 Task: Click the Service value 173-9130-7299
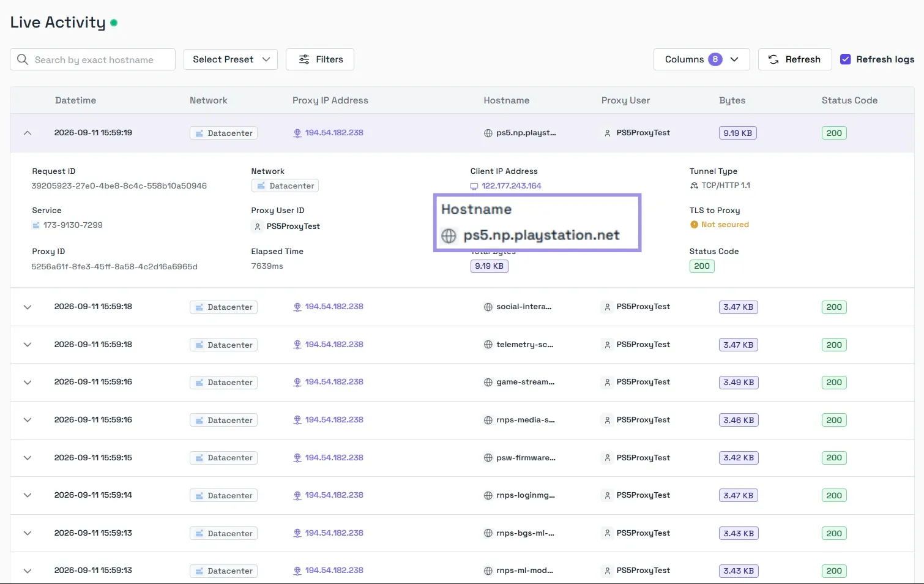coord(73,225)
